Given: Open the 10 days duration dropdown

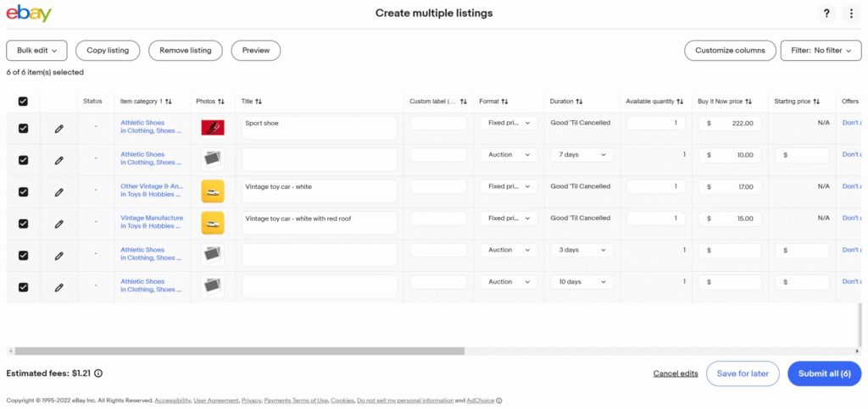Looking at the screenshot, I should pyautogui.click(x=581, y=282).
